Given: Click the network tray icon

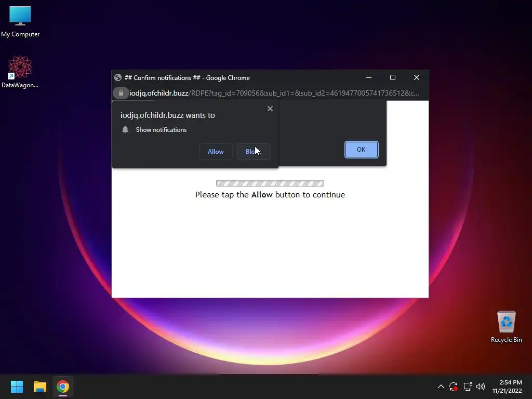Looking at the screenshot, I should (468, 387).
